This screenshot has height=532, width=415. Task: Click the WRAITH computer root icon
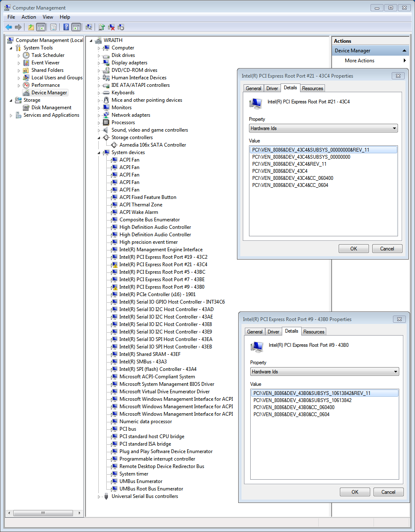point(98,40)
